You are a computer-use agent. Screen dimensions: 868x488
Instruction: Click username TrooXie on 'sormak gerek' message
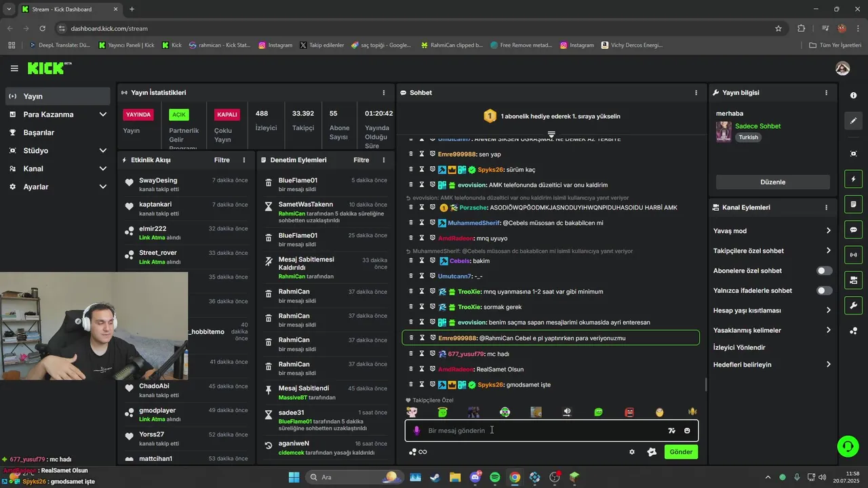[469, 307]
